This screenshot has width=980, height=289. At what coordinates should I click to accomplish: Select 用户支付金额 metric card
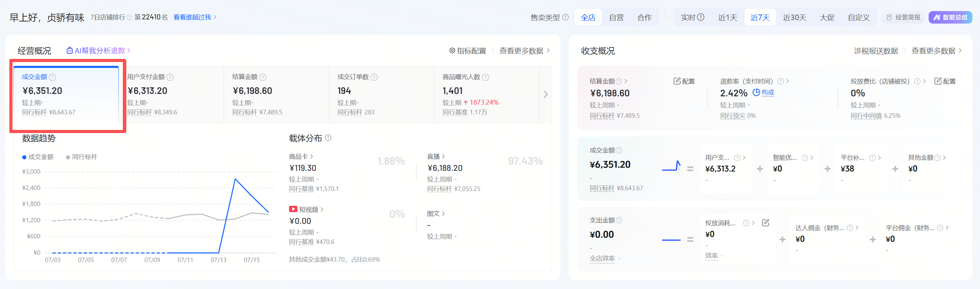coord(171,94)
